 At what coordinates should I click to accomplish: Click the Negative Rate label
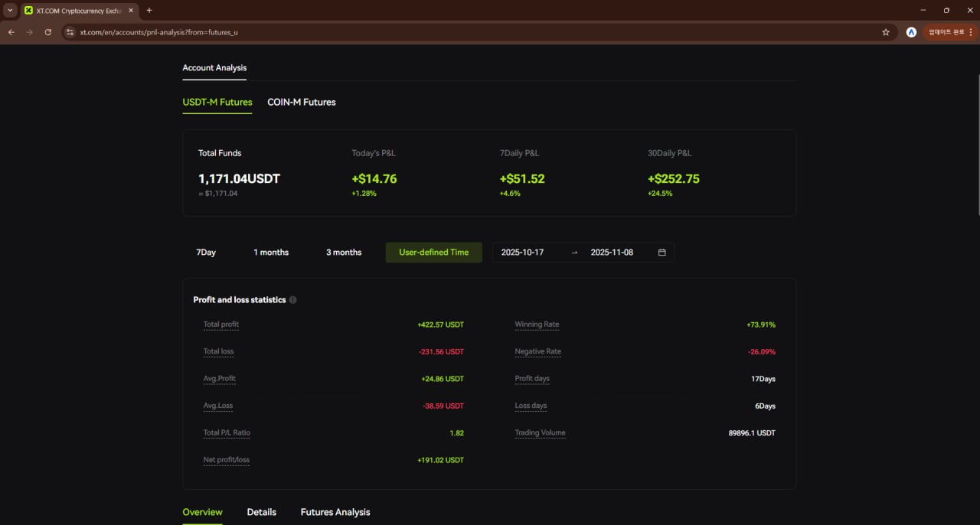pyautogui.click(x=538, y=352)
